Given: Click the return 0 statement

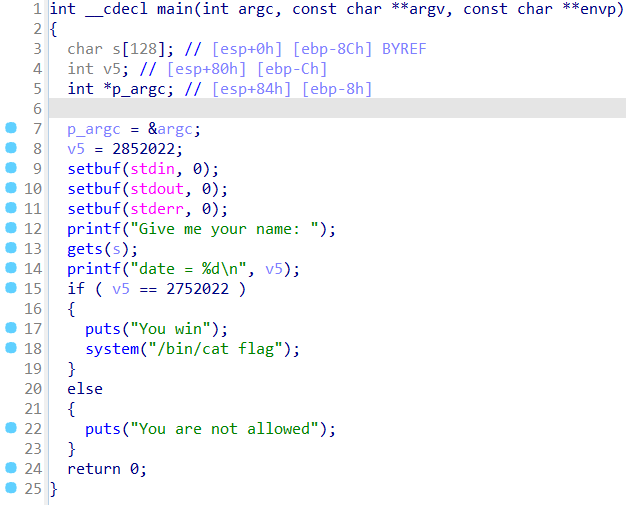Looking at the screenshot, I should coord(107,469).
